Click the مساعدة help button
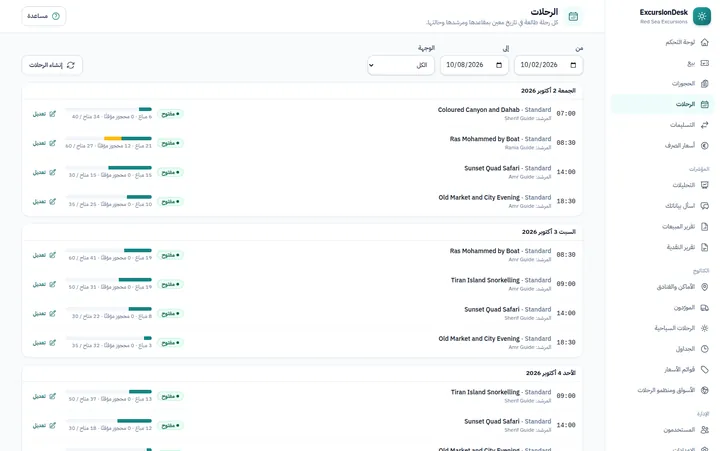The height and width of the screenshot is (451, 720). click(x=44, y=16)
